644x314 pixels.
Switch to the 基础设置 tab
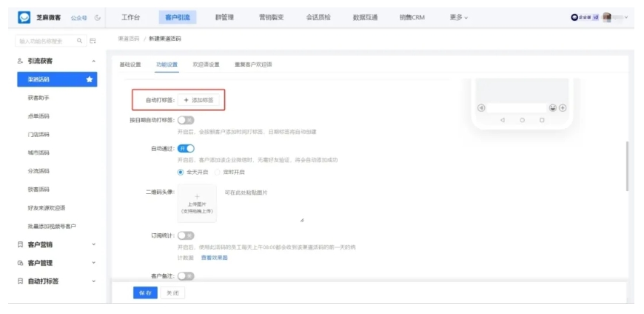[130, 65]
